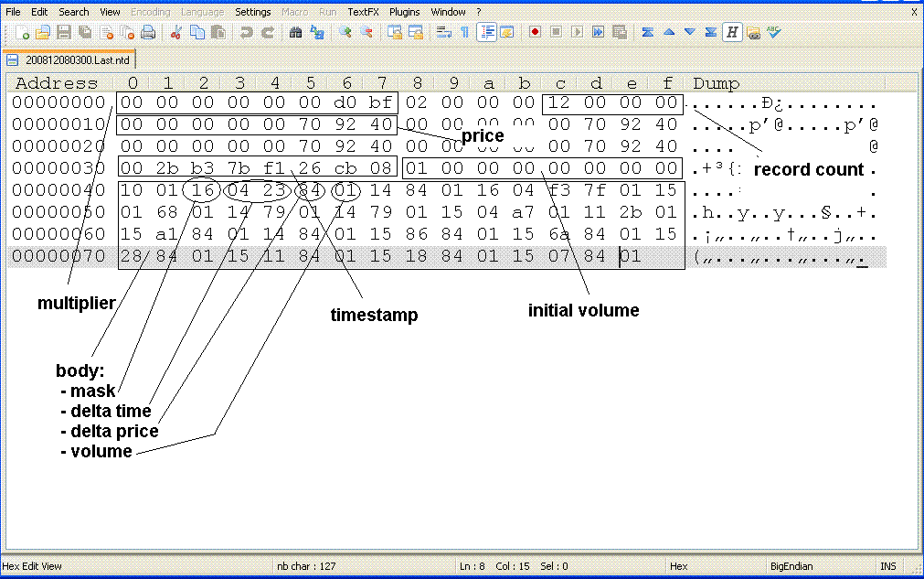The image size is (924, 579).
Task: Open the View menu
Action: [x=110, y=12]
